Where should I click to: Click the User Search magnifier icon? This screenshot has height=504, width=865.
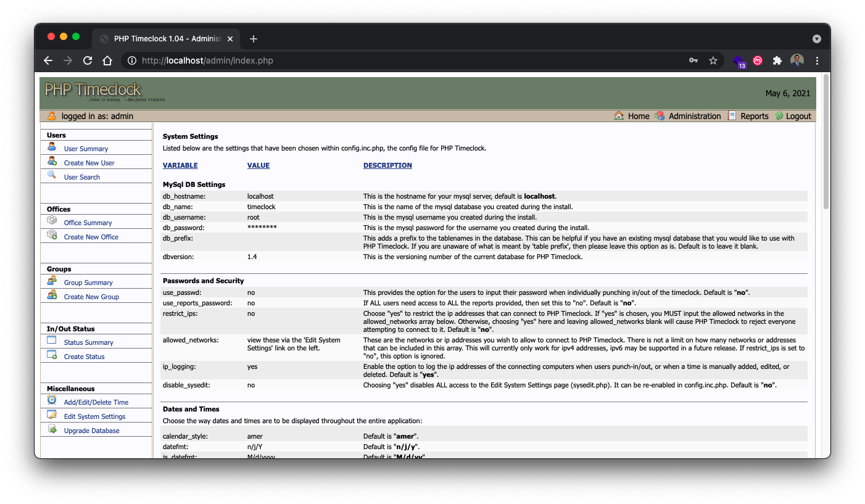[52, 176]
